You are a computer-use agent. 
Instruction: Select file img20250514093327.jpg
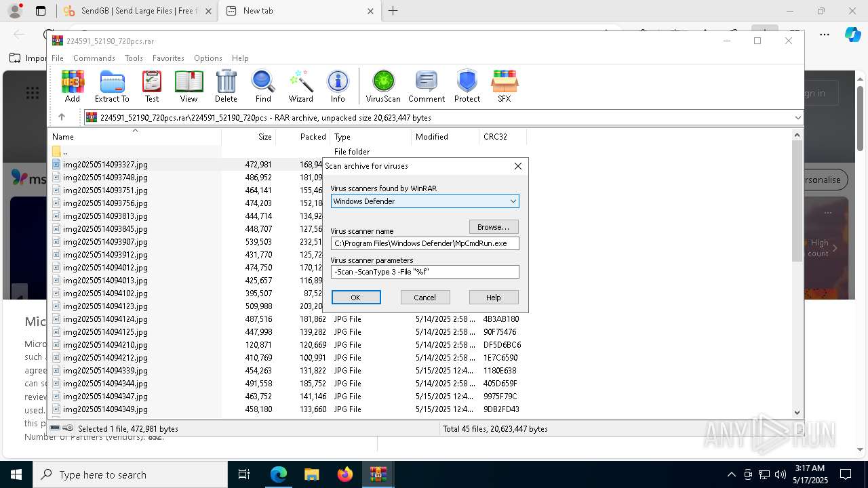click(105, 165)
